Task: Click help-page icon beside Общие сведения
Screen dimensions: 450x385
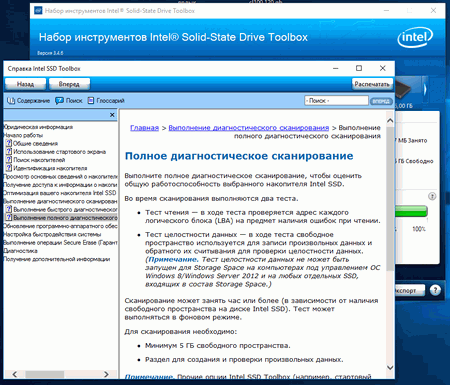Action: coord(9,143)
